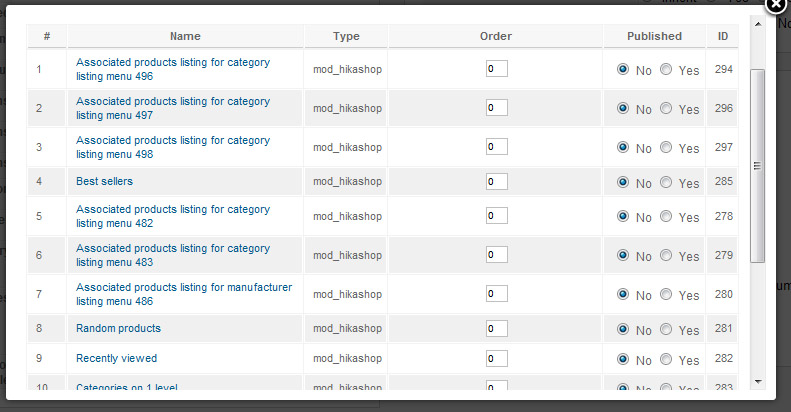
Task: Open the Random products module link
Action: [x=119, y=328]
